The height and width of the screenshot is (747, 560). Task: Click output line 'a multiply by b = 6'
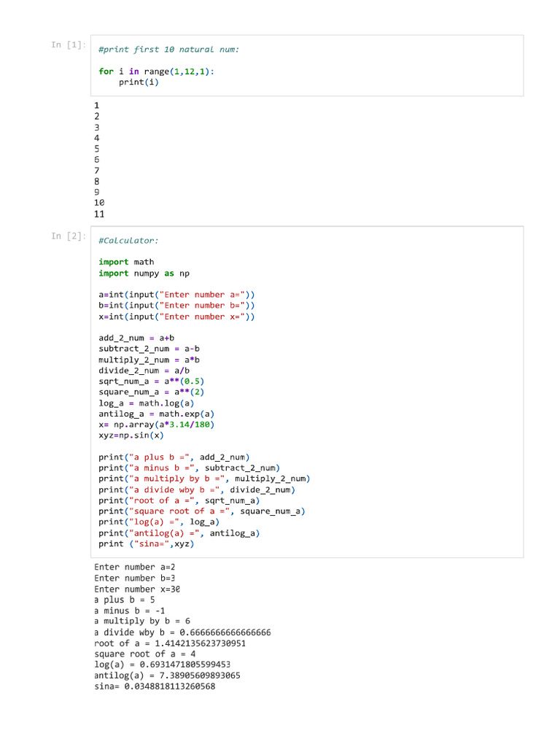click(x=142, y=622)
